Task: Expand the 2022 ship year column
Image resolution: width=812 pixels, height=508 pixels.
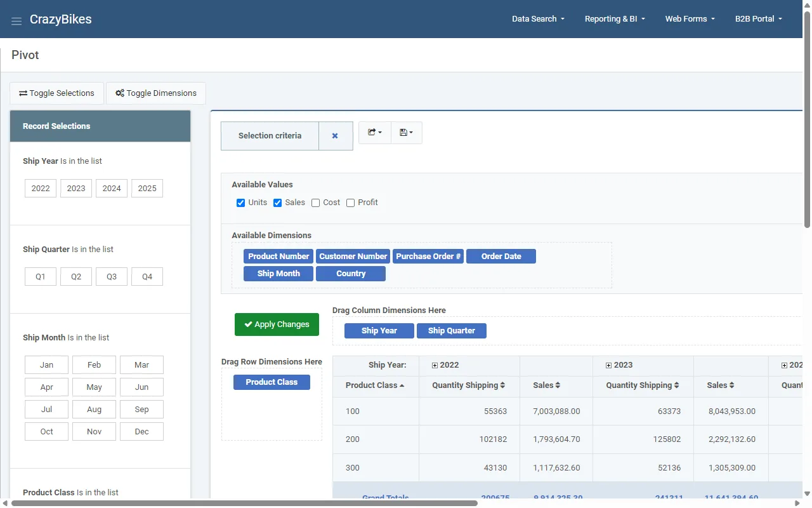Action: [x=435, y=365]
